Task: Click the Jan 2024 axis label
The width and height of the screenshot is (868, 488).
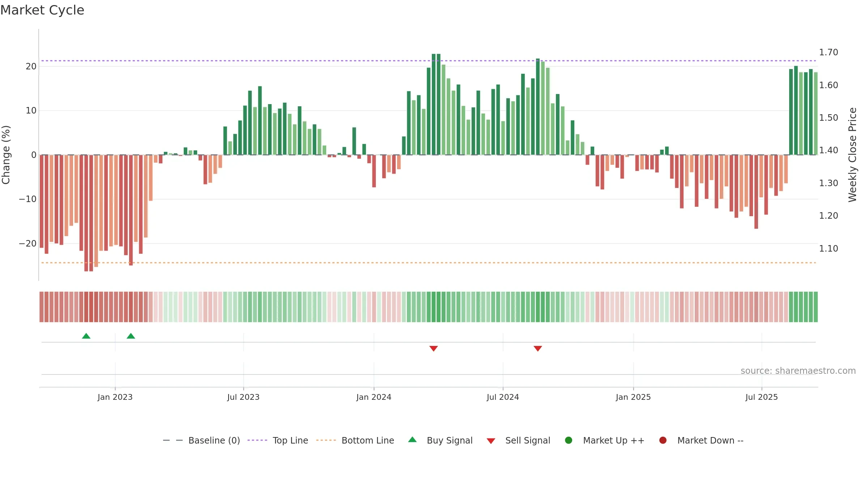Action: [374, 397]
